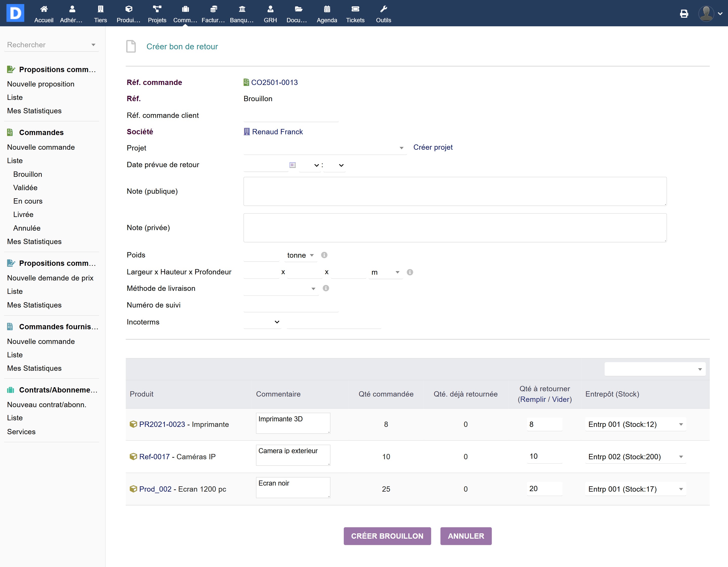Click the CRÉER BROUILLON button
The height and width of the screenshot is (567, 728).
click(387, 536)
